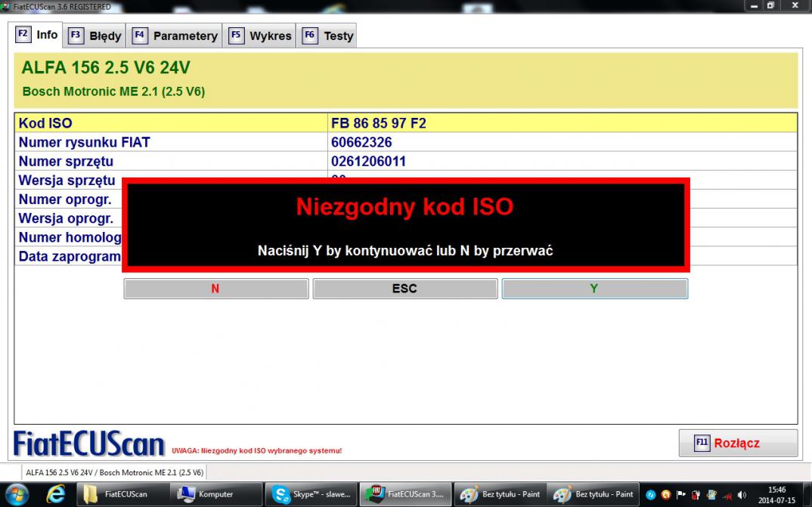Select the Wersja oprogr. label
812x507 pixels.
click(x=66, y=218)
